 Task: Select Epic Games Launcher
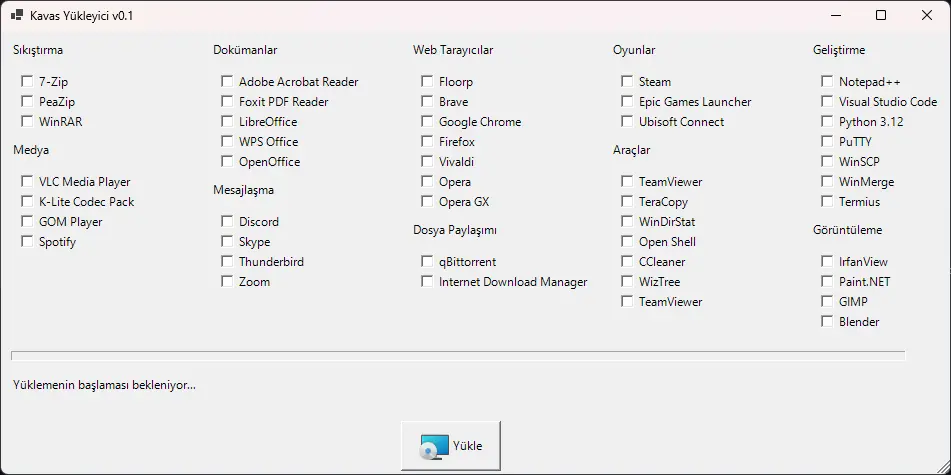(627, 101)
